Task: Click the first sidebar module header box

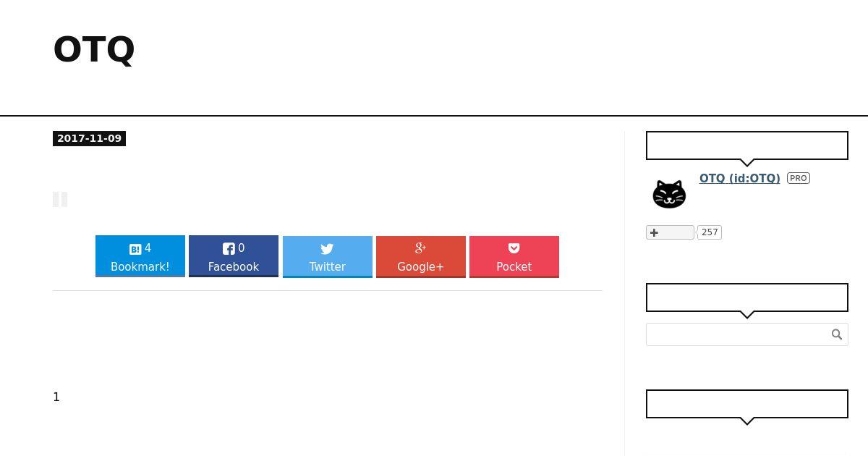Action: 747,145
